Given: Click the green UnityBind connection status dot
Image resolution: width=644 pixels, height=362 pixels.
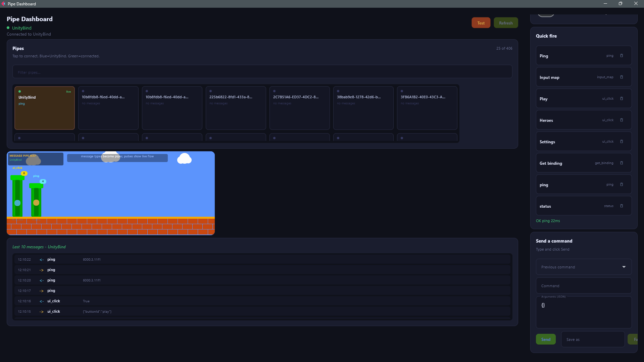Looking at the screenshot, I should coord(8,28).
